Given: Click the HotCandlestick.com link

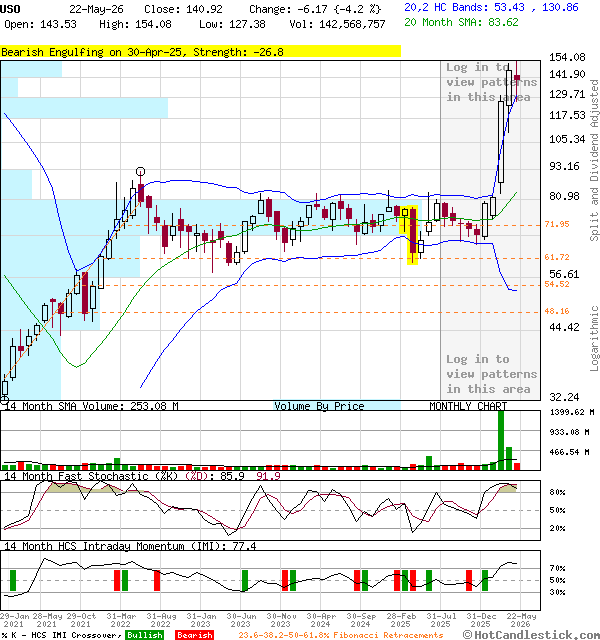Looking at the screenshot, I should [x=531, y=635].
